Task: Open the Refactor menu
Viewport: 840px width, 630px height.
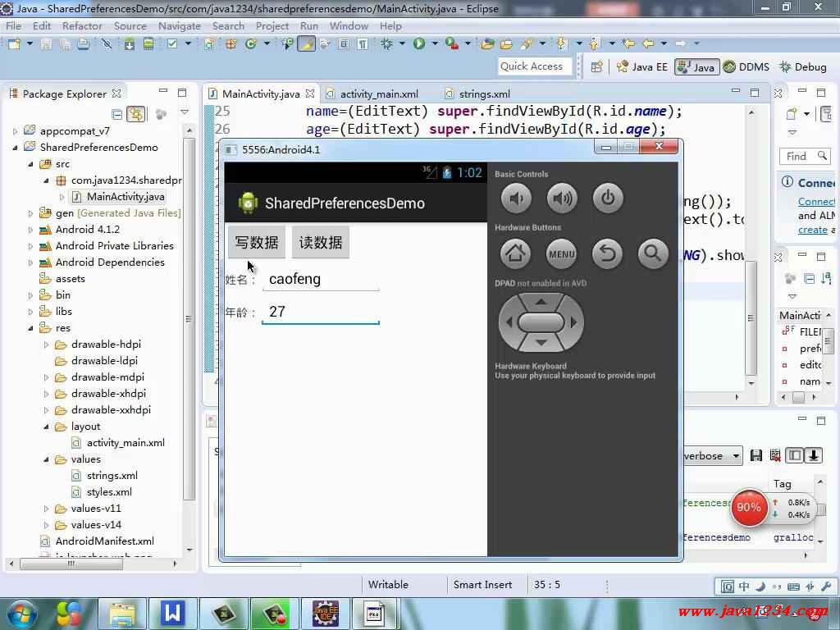Action: (82, 25)
